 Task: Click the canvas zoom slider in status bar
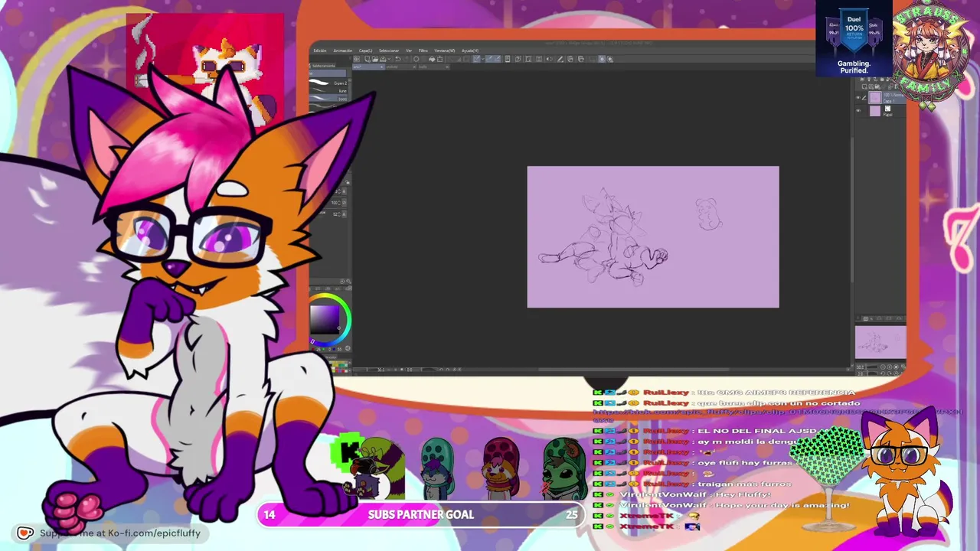(364, 369)
